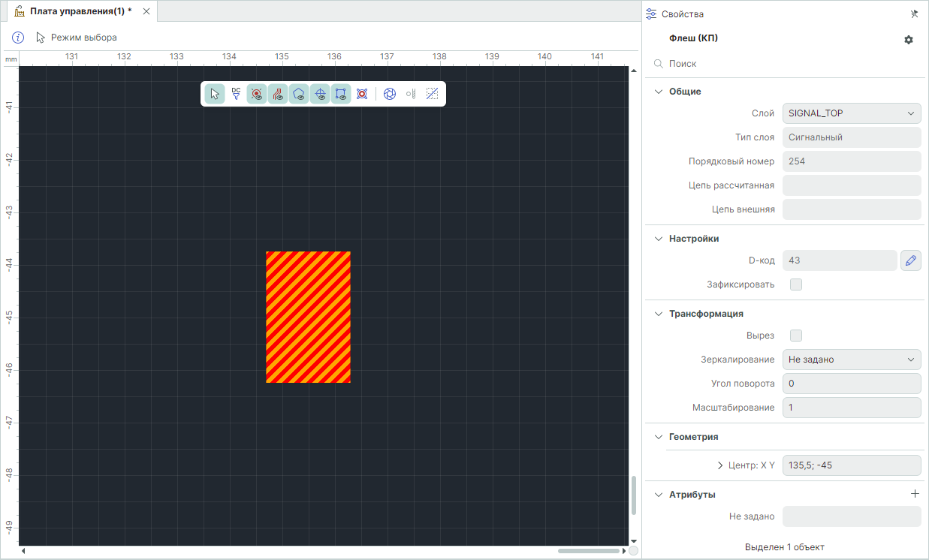Select the arrow selection tool in the floating toolbar
Viewport: 929px width, 560px height.
coord(215,94)
